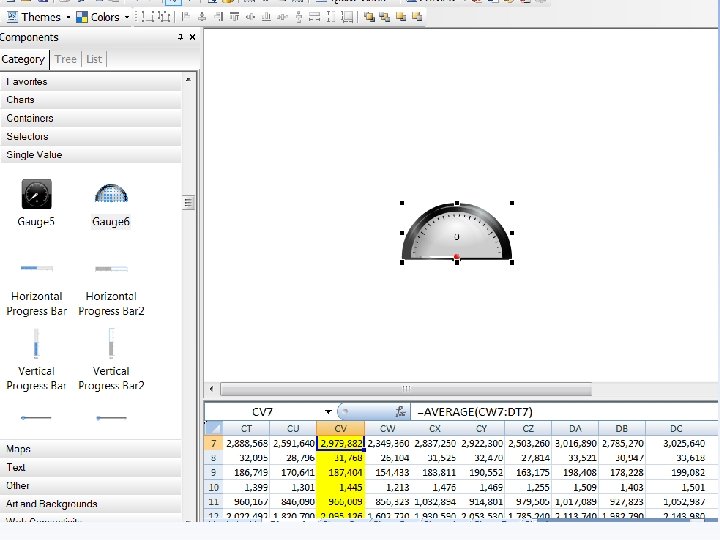Click the formula bar with AVERAGE(CW7:DT7)

(x=565, y=412)
